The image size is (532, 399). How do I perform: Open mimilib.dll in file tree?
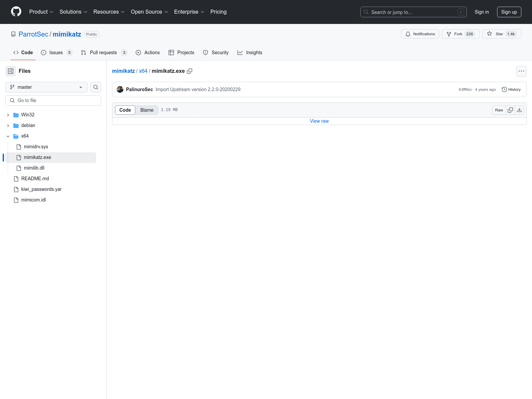[x=34, y=168]
